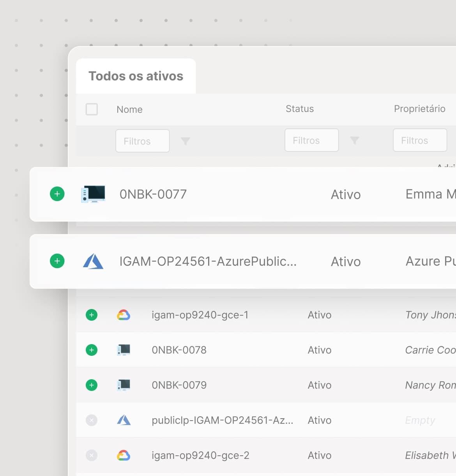Click owner Tony Jhons

tap(430, 315)
